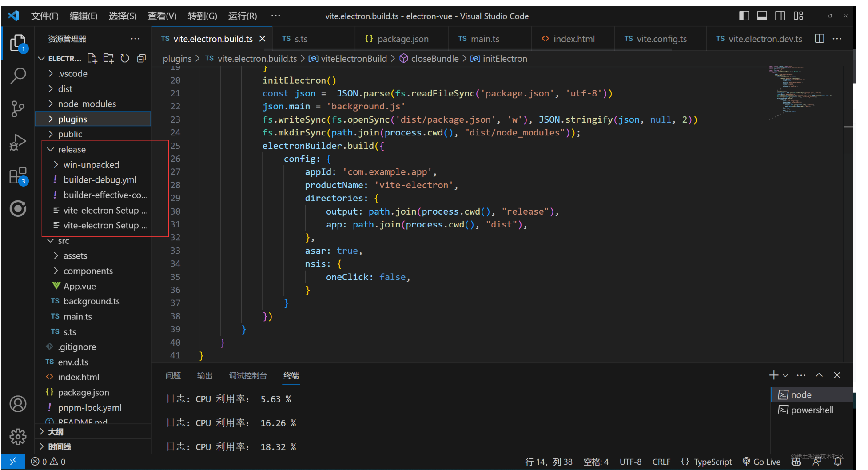The height and width of the screenshot is (470, 868).
Task: Open the customize layout icon
Action: 798,16
